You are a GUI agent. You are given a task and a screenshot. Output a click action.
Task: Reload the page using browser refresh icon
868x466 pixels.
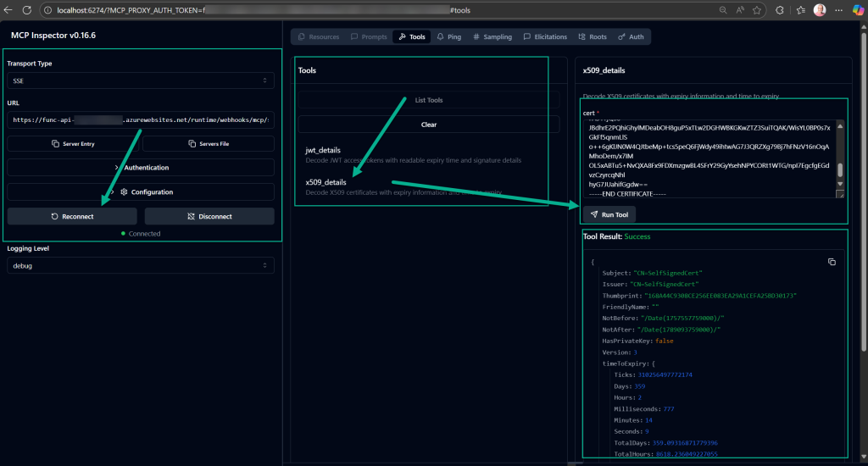pyautogui.click(x=29, y=10)
